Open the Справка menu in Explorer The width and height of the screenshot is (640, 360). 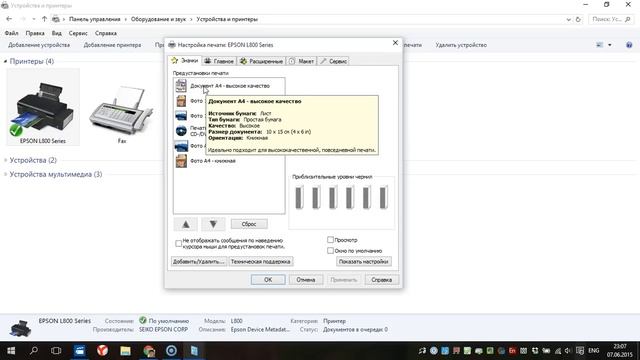[x=106, y=33]
